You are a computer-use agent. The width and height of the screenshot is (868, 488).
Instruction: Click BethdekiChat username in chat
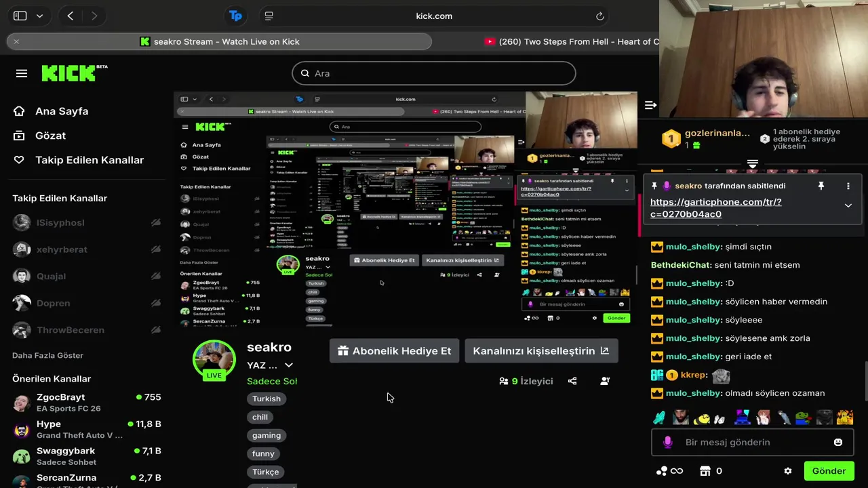click(x=682, y=265)
